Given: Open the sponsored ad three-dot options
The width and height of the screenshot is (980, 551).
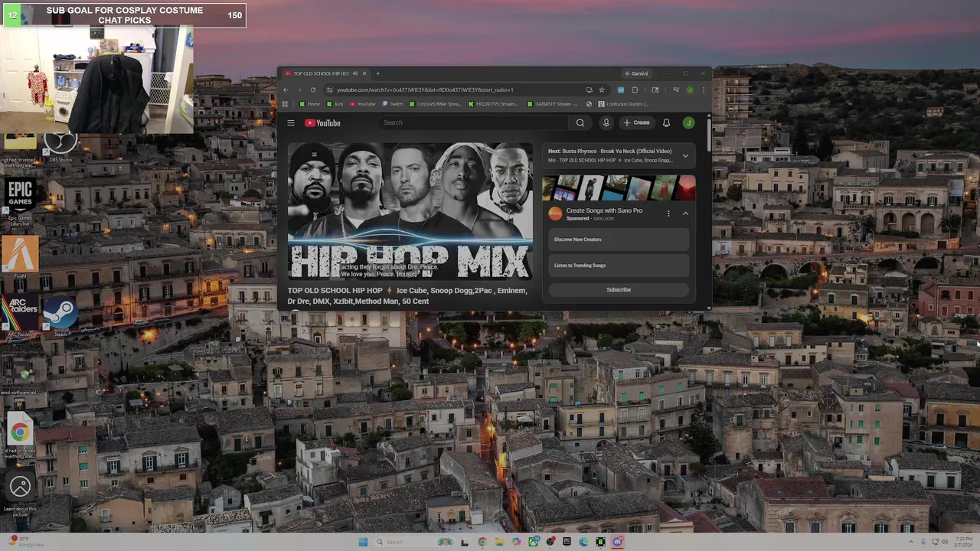Looking at the screenshot, I should (668, 214).
